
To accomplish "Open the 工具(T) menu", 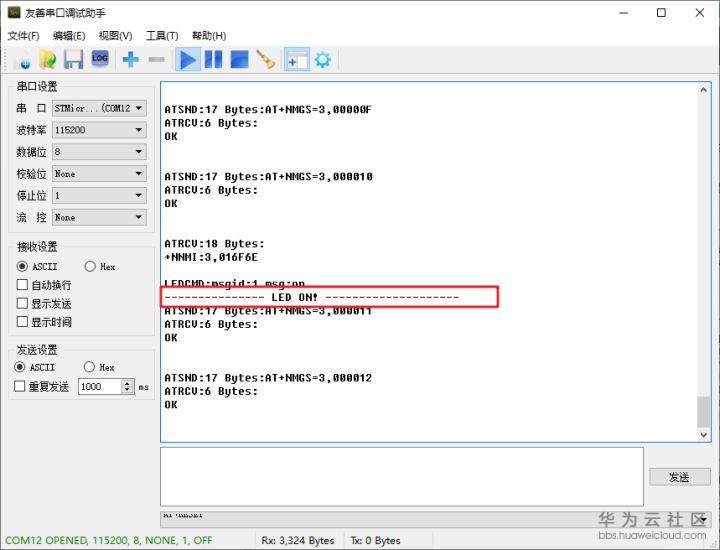I will 162,36.
